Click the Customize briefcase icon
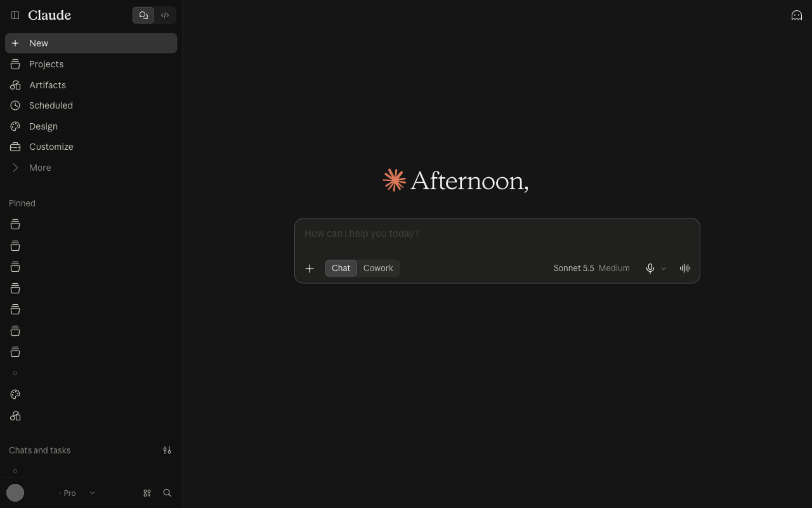The image size is (812, 508). [x=15, y=147]
